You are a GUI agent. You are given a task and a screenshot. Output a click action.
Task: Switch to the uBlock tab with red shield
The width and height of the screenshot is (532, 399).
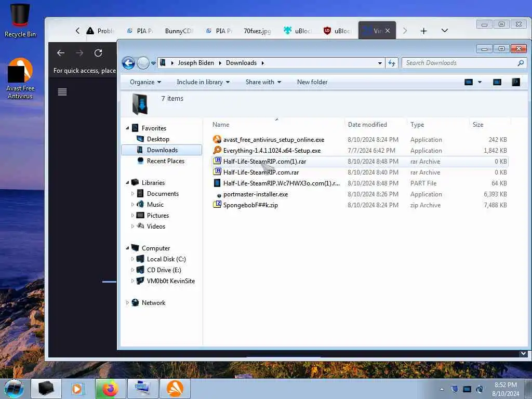pyautogui.click(x=337, y=31)
